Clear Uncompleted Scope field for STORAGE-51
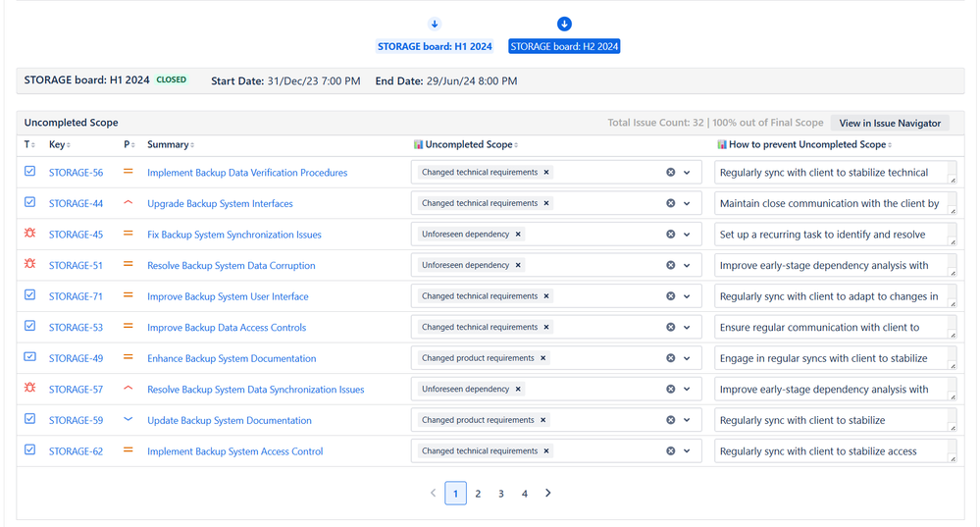 pos(671,265)
